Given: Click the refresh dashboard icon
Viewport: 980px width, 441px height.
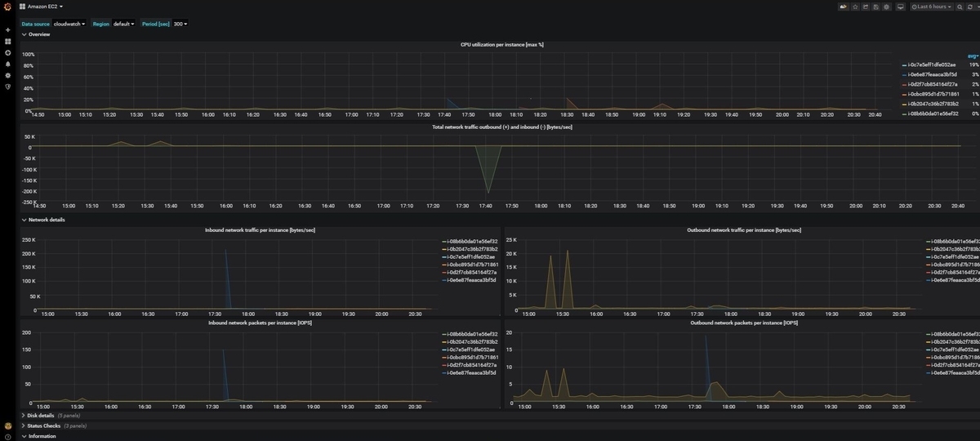Looking at the screenshot, I should click(x=969, y=7).
